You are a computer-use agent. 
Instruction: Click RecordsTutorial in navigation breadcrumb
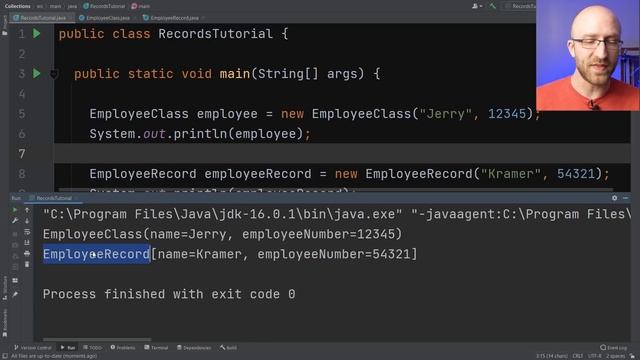click(x=104, y=6)
